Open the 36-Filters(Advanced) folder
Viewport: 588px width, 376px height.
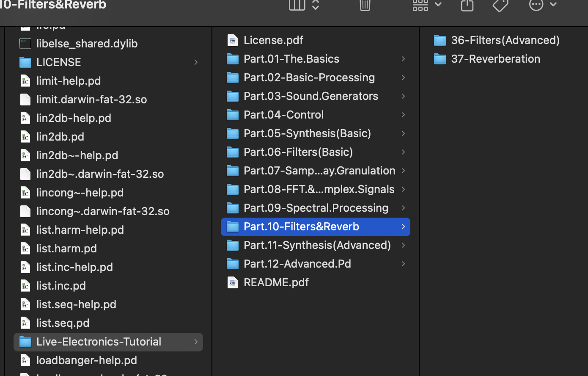click(x=505, y=40)
